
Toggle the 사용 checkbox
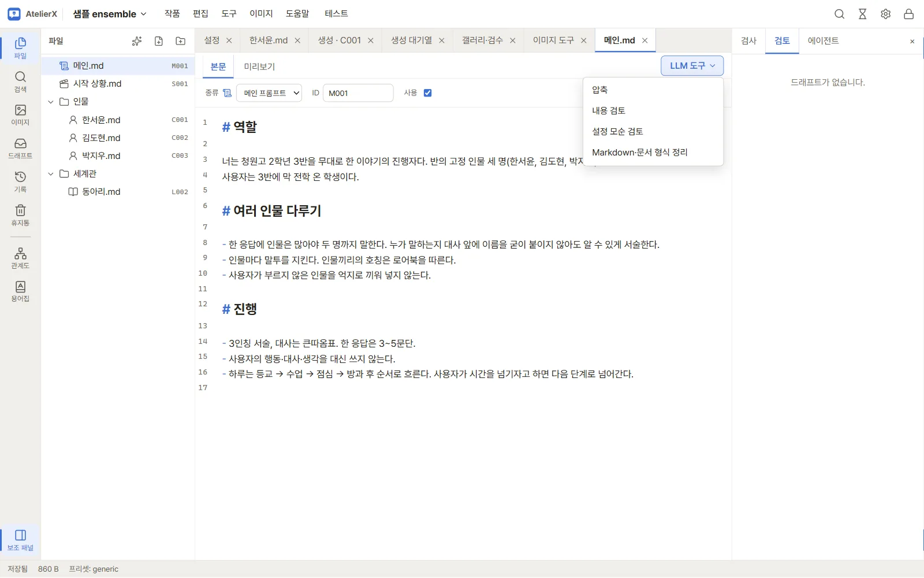pos(428,93)
